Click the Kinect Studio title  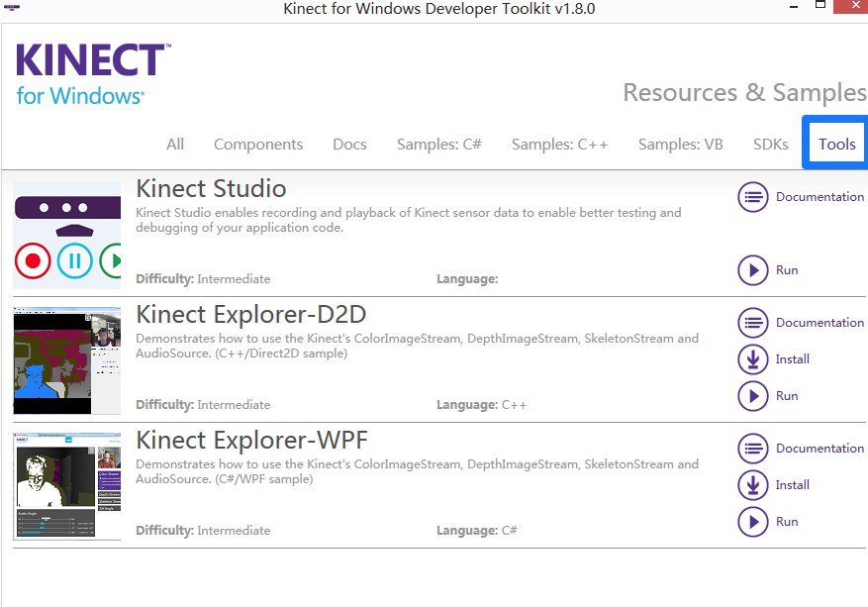click(211, 189)
